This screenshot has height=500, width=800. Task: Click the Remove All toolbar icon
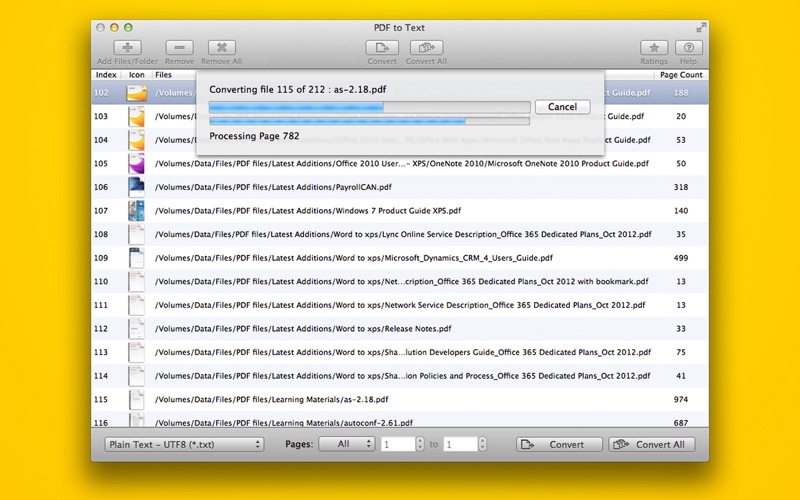[x=222, y=48]
